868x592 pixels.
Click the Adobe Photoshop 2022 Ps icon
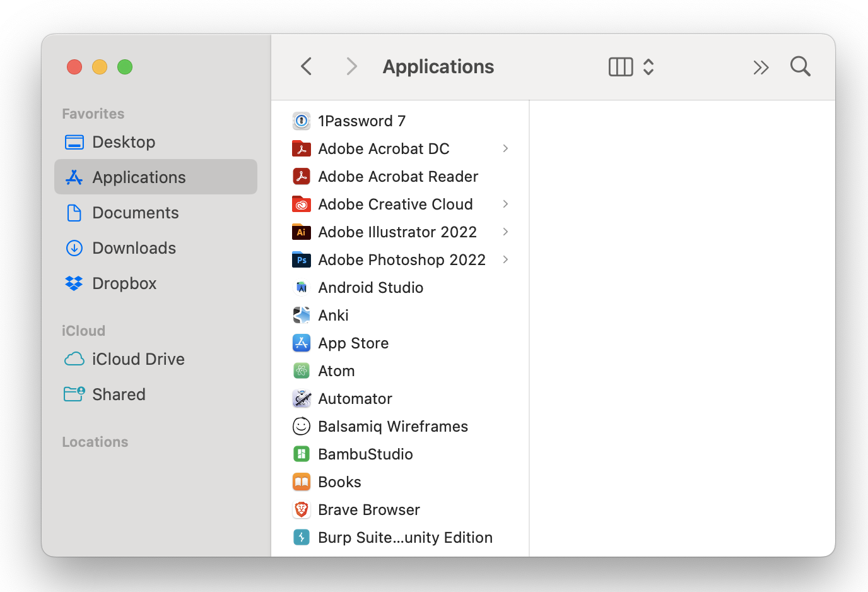[x=302, y=259]
